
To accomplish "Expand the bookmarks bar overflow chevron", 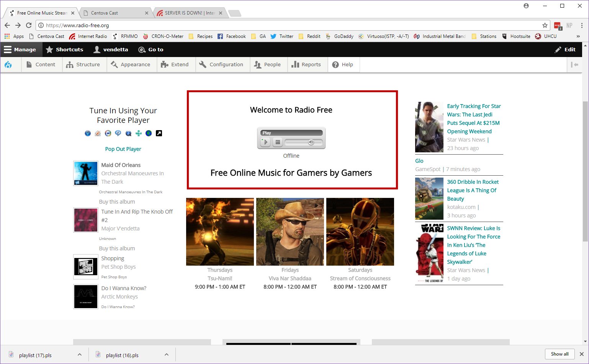I will pyautogui.click(x=578, y=36).
